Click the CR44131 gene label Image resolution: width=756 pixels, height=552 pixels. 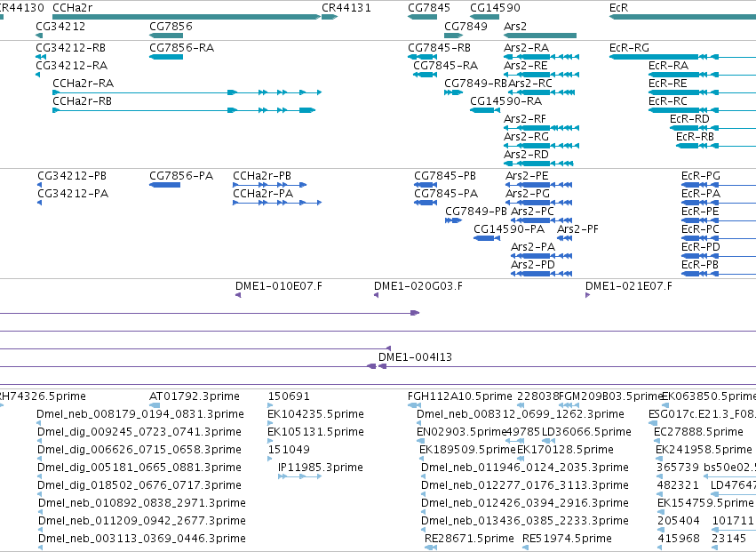click(x=346, y=8)
